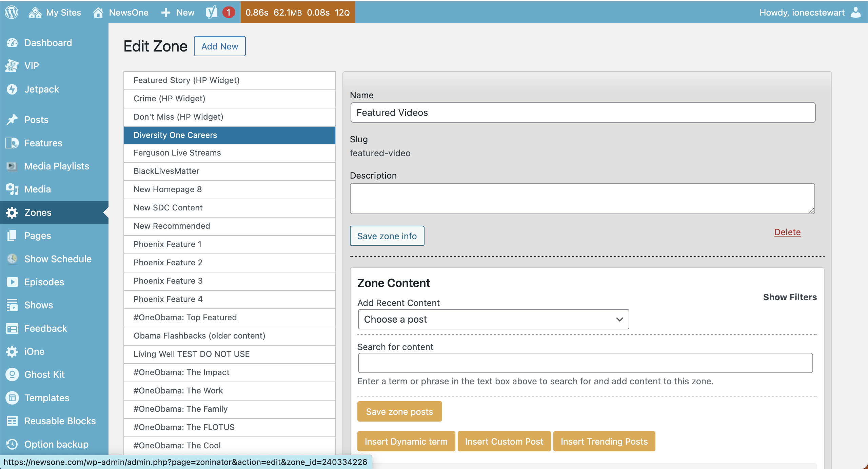Click the Episodes play icon
Image resolution: width=868 pixels, height=469 pixels.
pyautogui.click(x=12, y=282)
